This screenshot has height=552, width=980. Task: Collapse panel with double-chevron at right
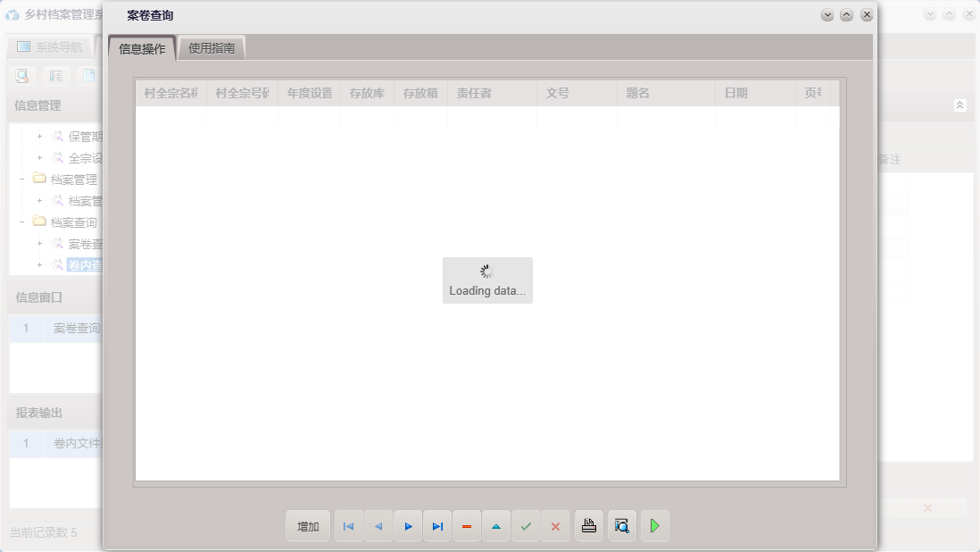pyautogui.click(x=960, y=105)
